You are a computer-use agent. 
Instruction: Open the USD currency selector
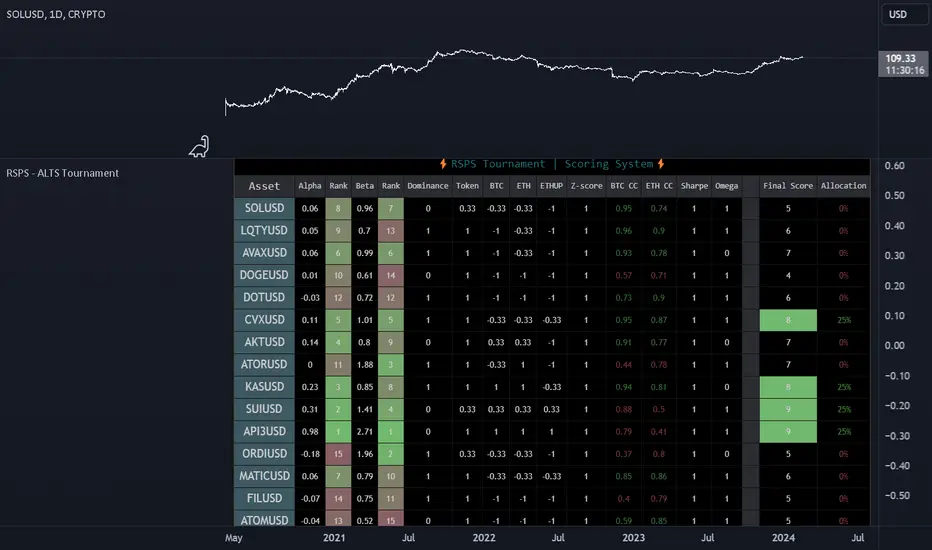tap(901, 15)
